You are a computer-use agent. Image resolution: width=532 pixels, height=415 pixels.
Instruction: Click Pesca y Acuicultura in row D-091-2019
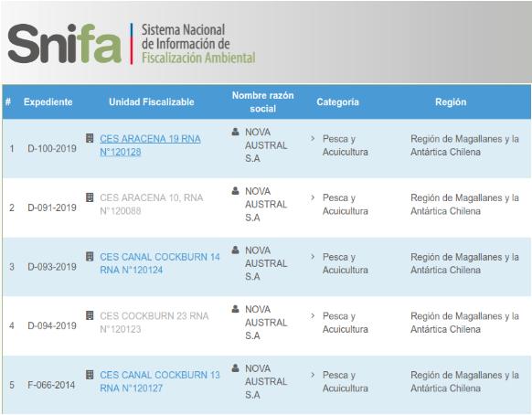[345, 204]
